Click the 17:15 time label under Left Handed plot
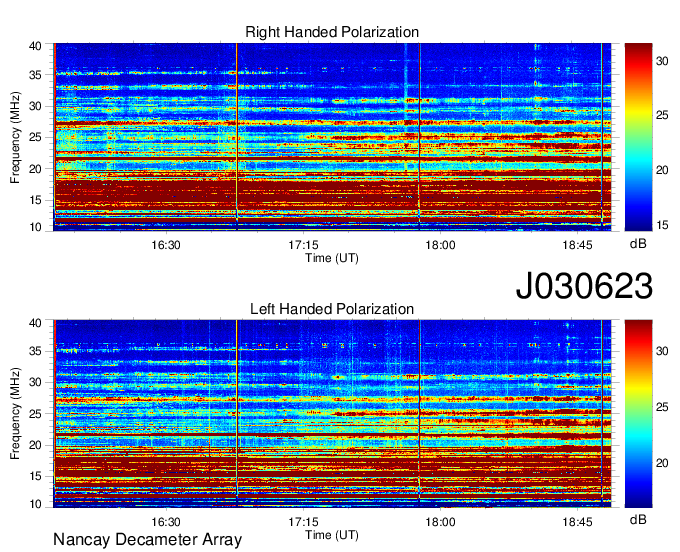Image resolution: width=680 pixels, height=552 pixels. [303, 522]
